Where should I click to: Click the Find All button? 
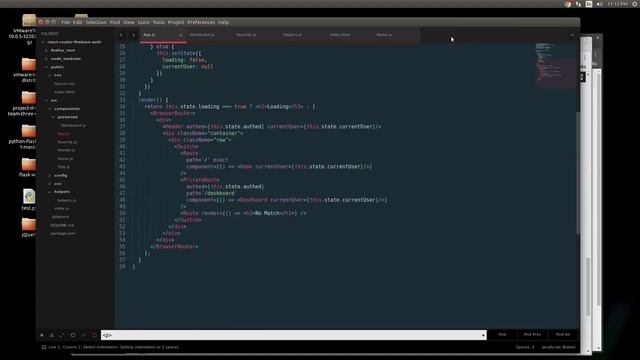pos(563,335)
